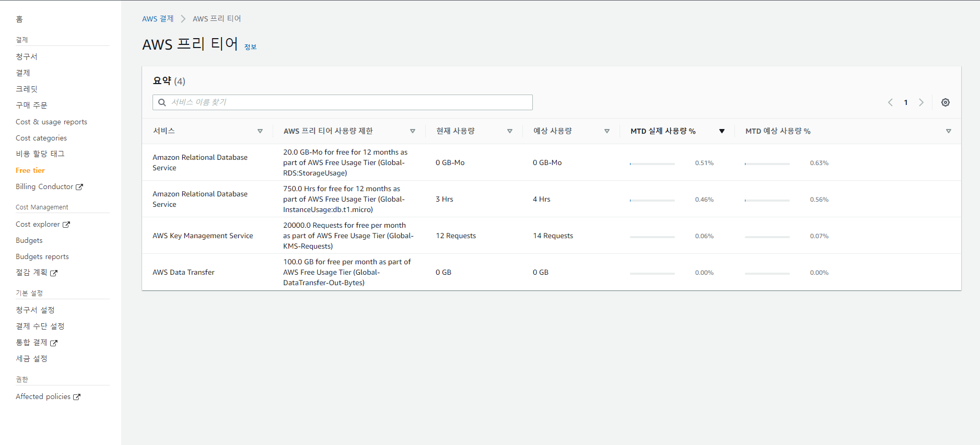Click 0.56% forecast usage value
Image resolution: width=980 pixels, height=445 pixels.
(819, 200)
